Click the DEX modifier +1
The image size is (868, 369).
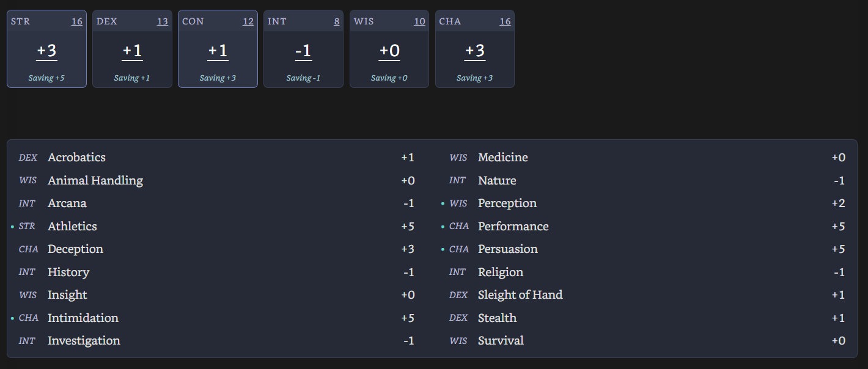coord(132,51)
